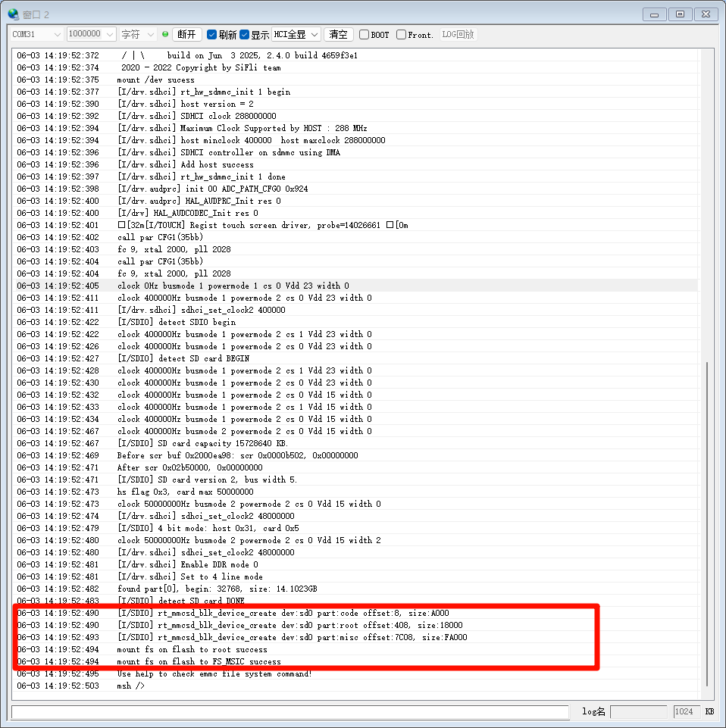Open the COM31 port dropdown

pyautogui.click(x=37, y=34)
